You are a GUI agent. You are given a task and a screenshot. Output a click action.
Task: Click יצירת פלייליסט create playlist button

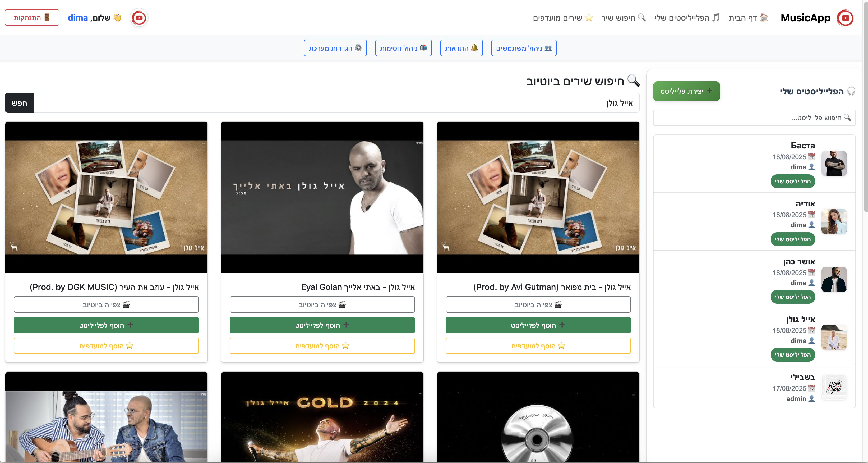(686, 91)
